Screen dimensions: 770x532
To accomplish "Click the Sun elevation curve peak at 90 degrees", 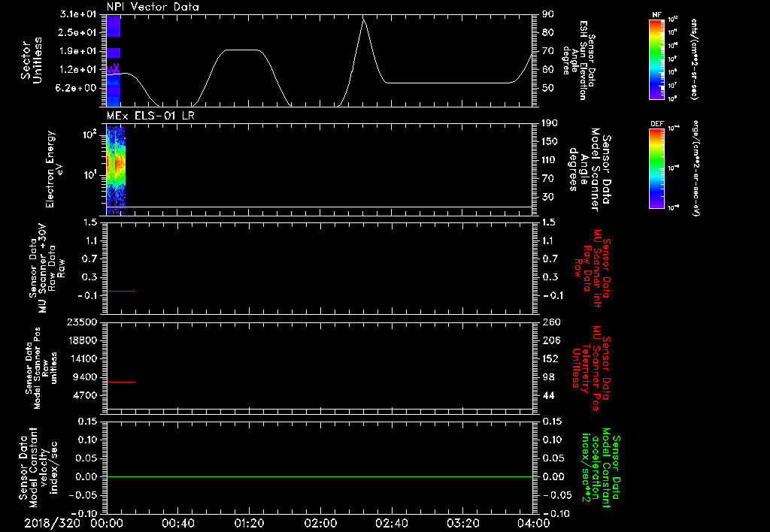I will click(363, 20).
